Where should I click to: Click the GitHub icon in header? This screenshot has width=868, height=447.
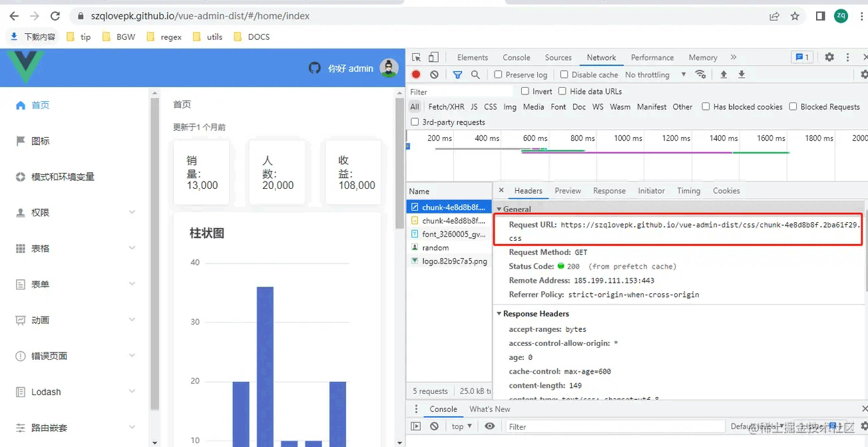[x=315, y=68]
